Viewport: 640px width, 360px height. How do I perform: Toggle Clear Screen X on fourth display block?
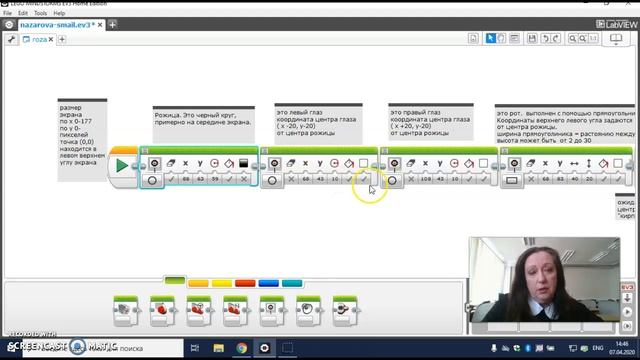pos(531,179)
